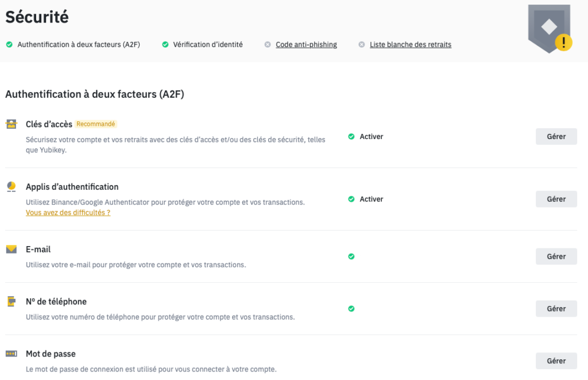Open the Liste blanche des retraits section
588x380 pixels.
(410, 44)
